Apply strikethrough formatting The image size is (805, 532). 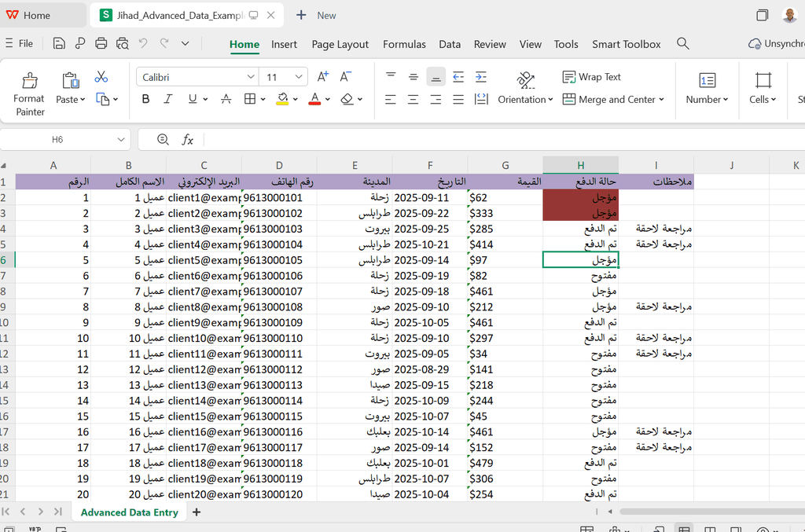coord(226,99)
